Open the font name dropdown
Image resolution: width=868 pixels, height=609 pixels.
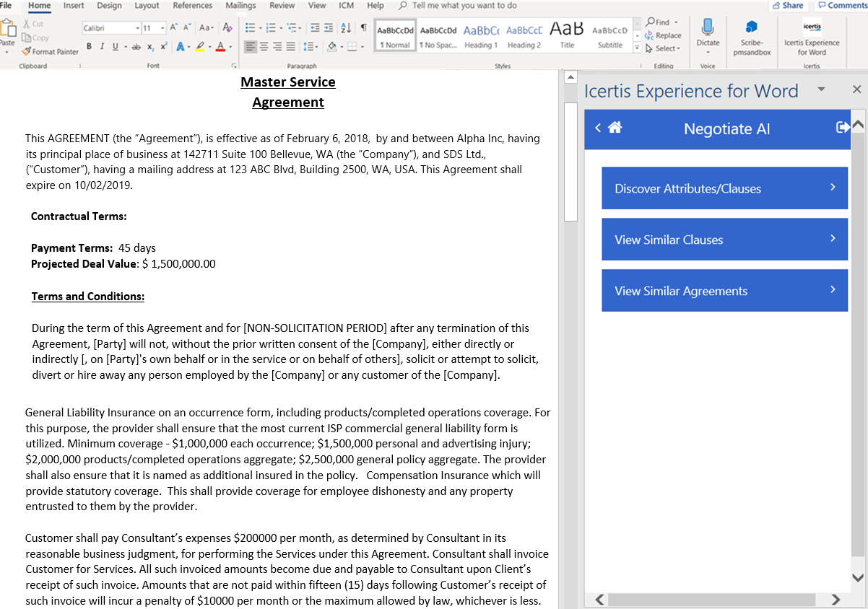coord(138,28)
